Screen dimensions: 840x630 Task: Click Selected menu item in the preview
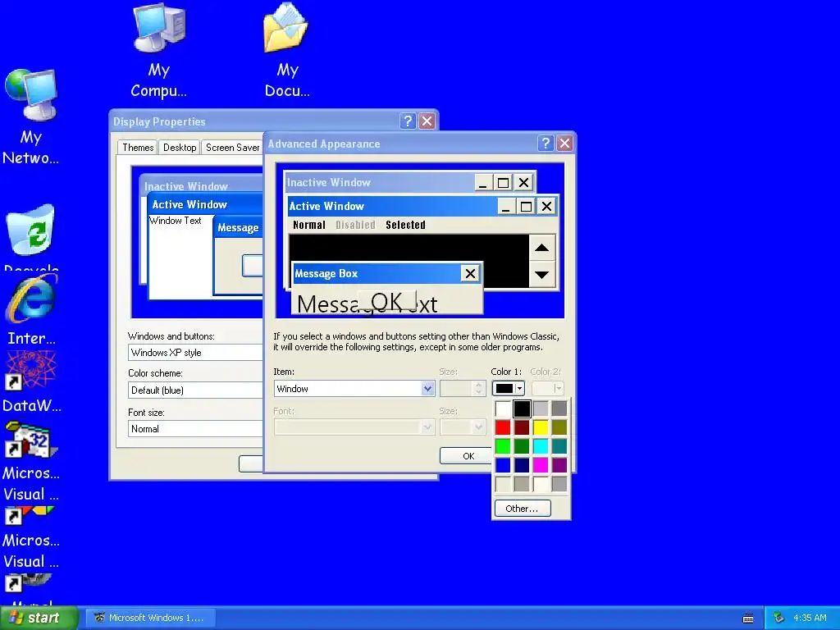405,225
